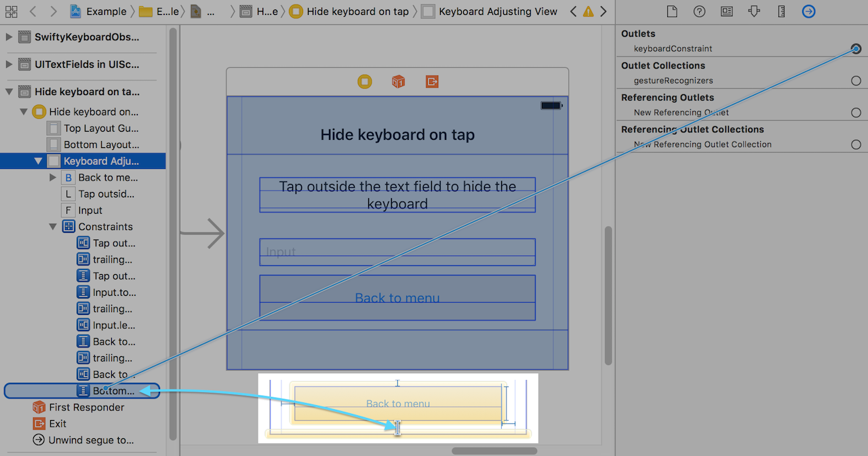The width and height of the screenshot is (868, 456).
Task: Click the yellow warning issue icon
Action: (x=588, y=12)
